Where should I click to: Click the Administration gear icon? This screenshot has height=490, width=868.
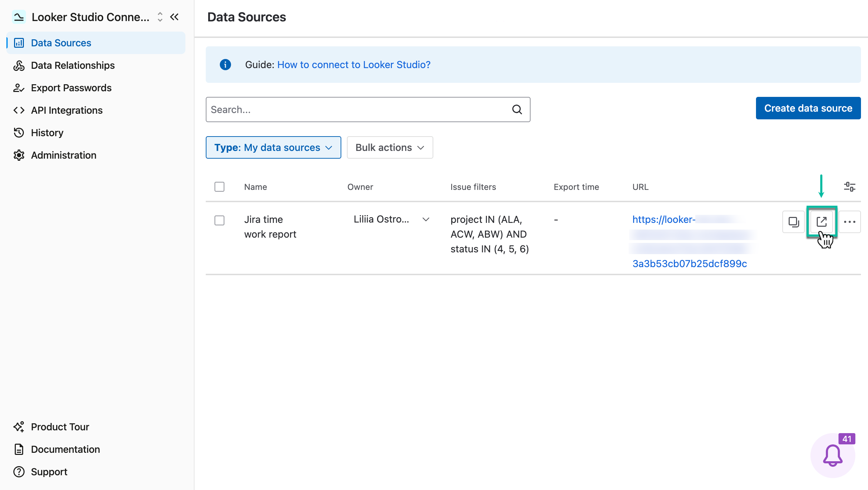[x=19, y=155]
